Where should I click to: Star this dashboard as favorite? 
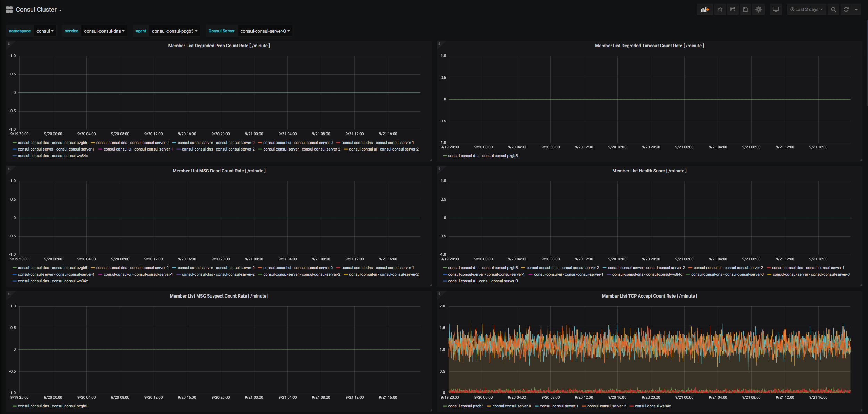coord(720,10)
